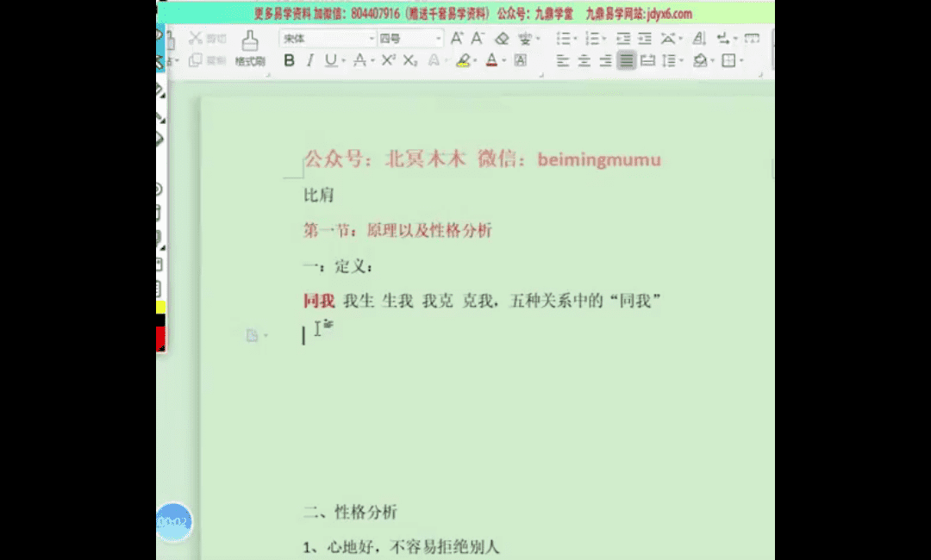This screenshot has width=931, height=560.
Task: Toggle italic formatting
Action: coord(310,60)
